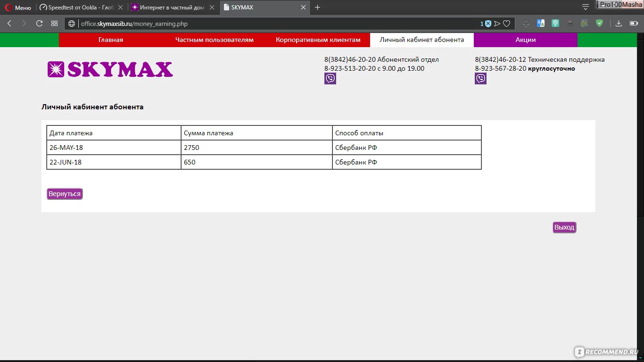Close the Интернет в частный дом tab
The width and height of the screenshot is (644, 362).
click(212, 8)
